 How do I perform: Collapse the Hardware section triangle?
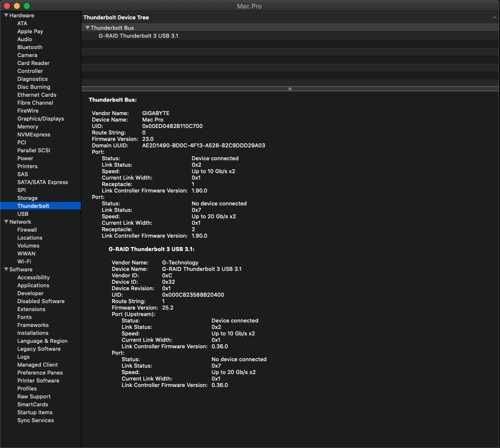click(6, 15)
